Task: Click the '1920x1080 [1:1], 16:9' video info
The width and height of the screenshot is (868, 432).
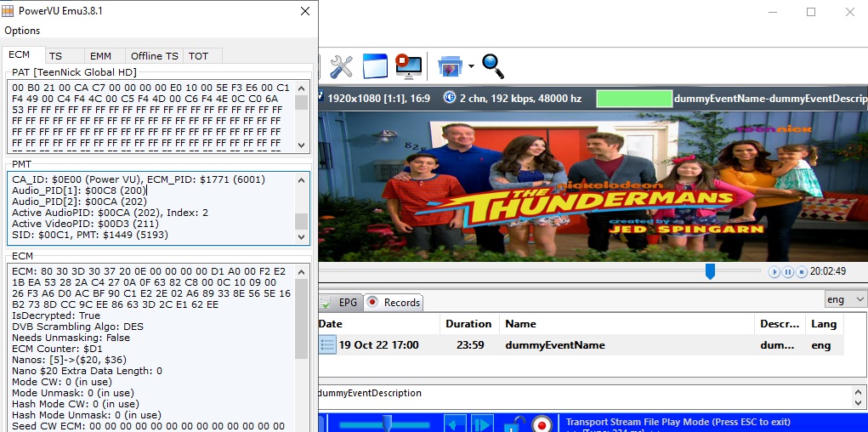Action: click(x=378, y=99)
